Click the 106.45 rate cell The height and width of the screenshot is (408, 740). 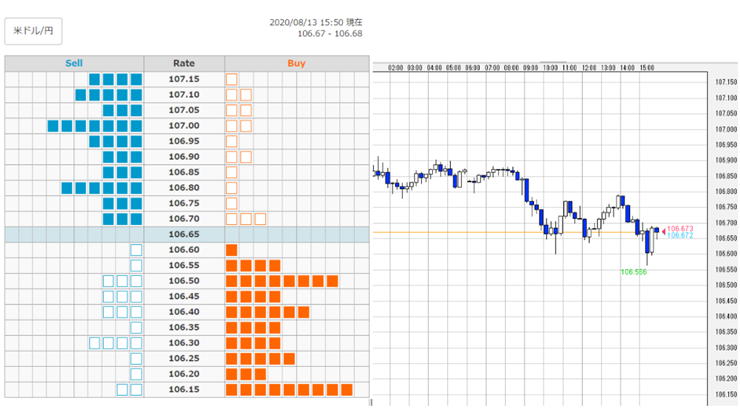pos(184,297)
